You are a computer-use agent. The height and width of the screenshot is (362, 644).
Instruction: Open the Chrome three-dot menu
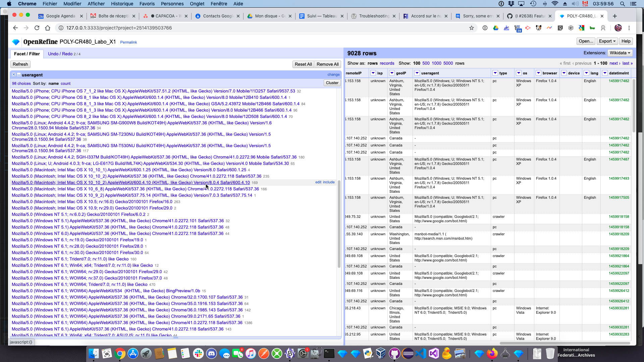point(629,28)
